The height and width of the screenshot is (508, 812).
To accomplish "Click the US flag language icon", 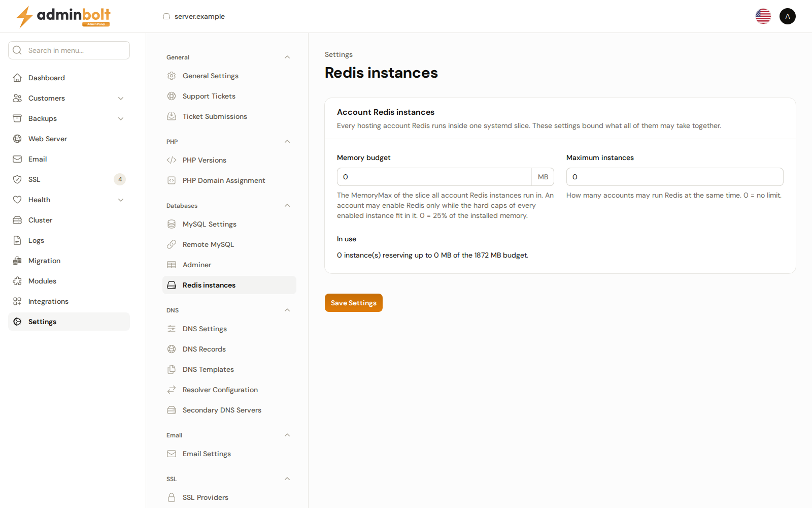I will [763, 16].
